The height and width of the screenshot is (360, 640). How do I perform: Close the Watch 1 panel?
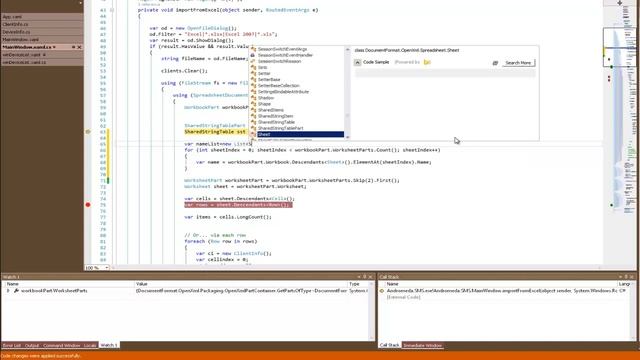tap(370, 277)
